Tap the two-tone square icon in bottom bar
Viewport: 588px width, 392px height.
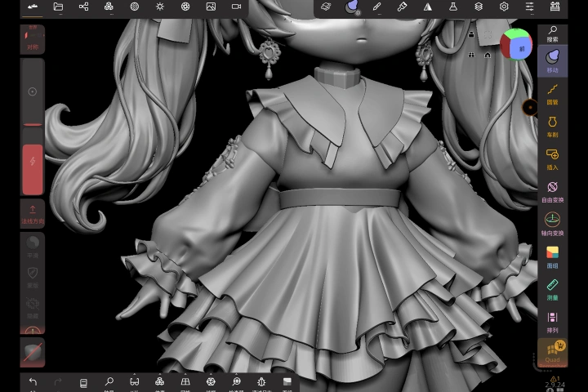287,382
